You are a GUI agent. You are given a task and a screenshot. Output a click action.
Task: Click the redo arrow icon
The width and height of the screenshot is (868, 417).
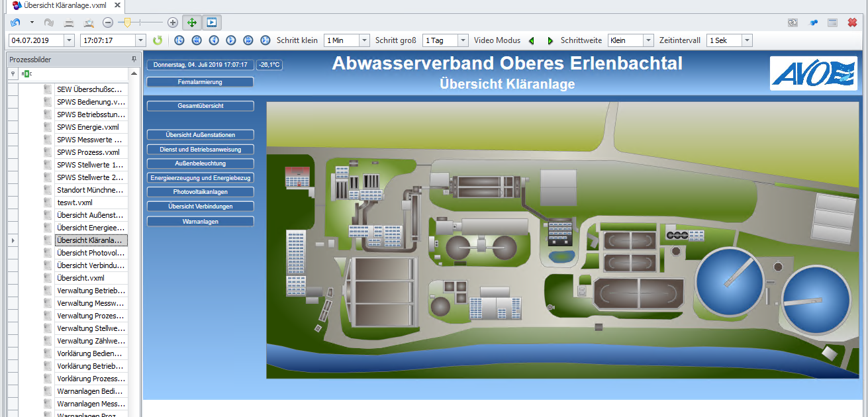[x=48, y=23]
